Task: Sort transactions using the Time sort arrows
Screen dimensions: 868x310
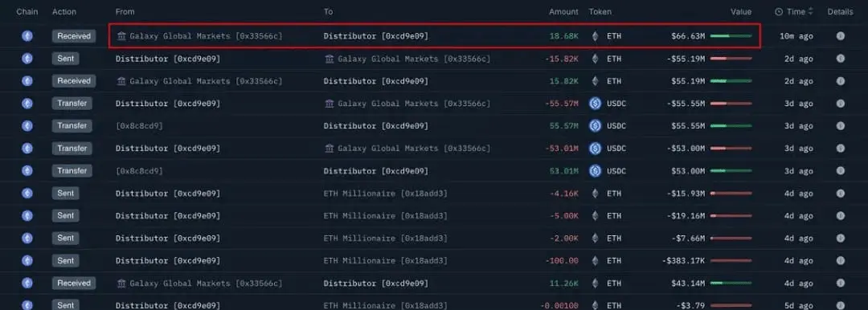Action: click(x=811, y=11)
